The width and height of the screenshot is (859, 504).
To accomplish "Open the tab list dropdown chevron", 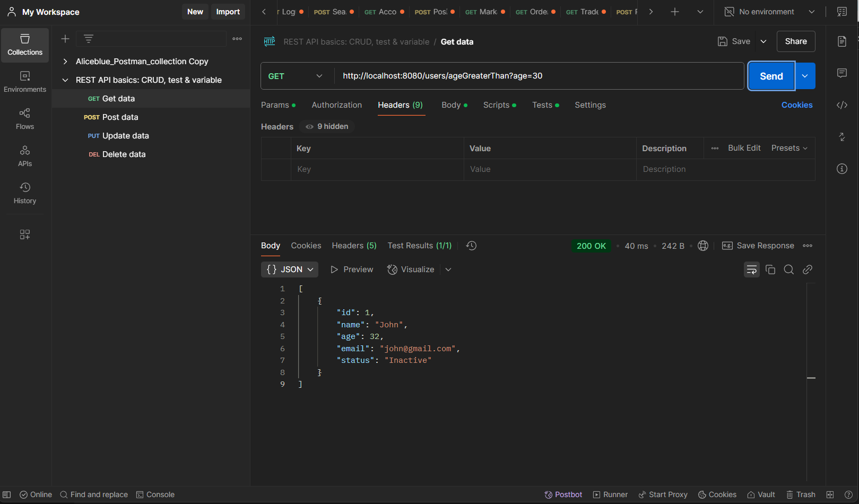I will (x=700, y=12).
